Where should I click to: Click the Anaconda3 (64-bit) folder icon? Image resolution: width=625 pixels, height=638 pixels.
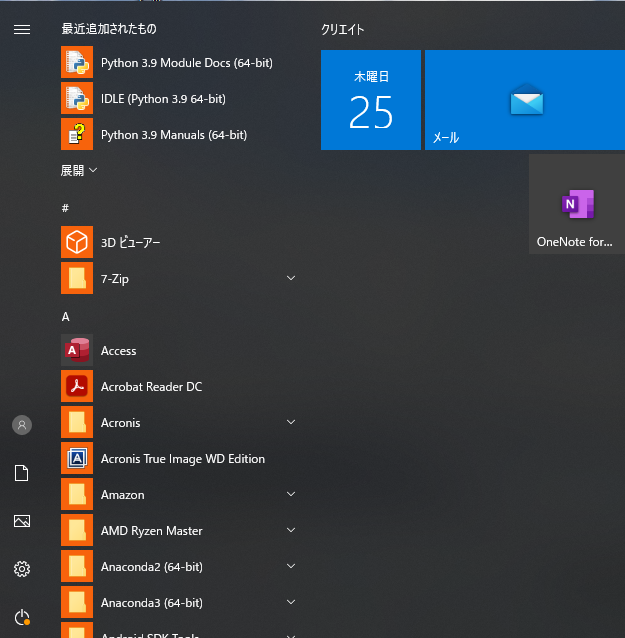pos(77,602)
